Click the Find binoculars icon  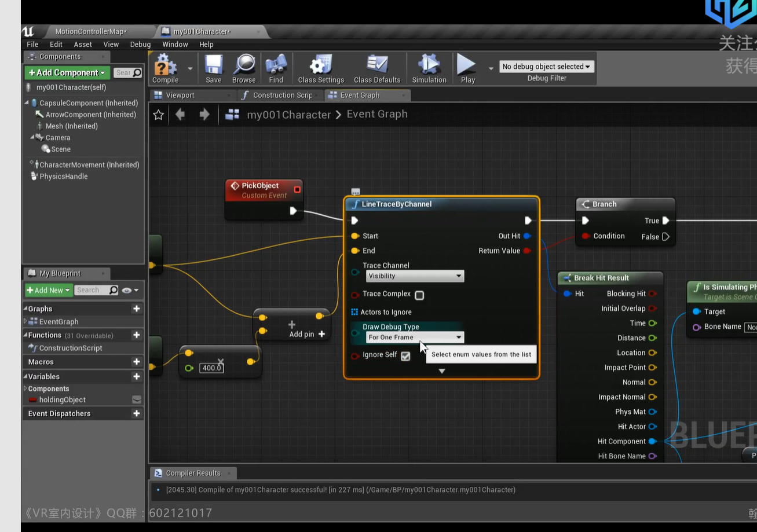click(x=276, y=69)
